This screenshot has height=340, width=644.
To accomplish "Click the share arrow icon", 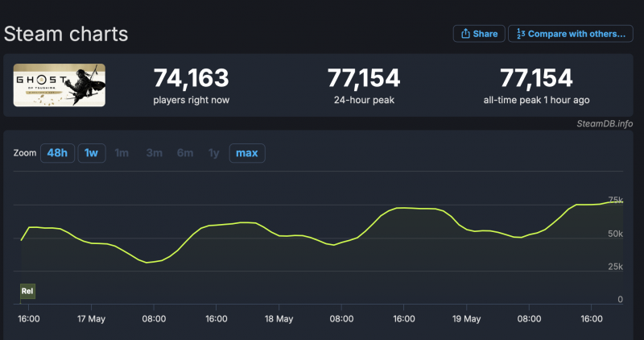I will (x=466, y=34).
